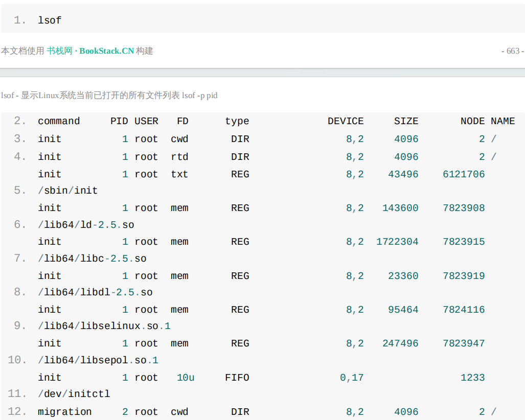Click node value 7824116

pyautogui.click(x=464, y=310)
